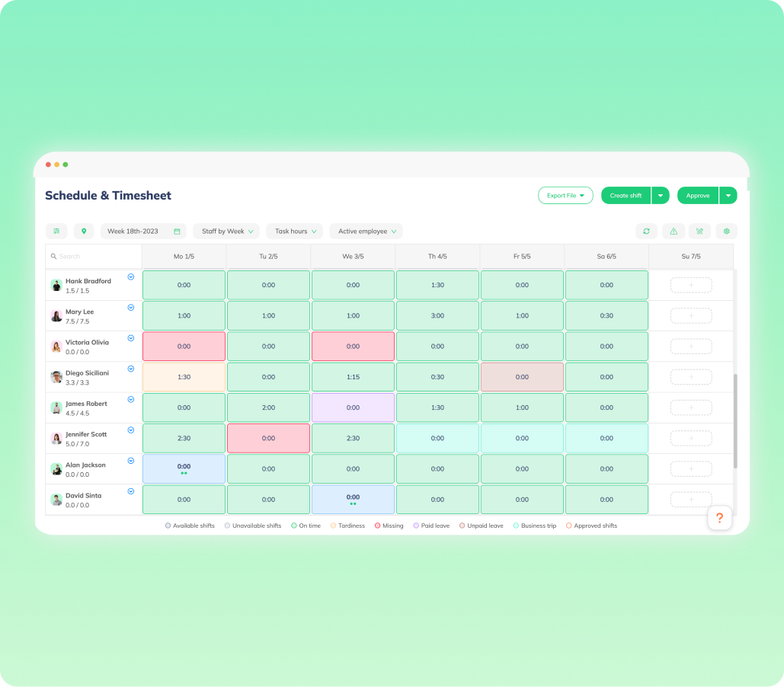Click the help question mark button

[719, 517]
